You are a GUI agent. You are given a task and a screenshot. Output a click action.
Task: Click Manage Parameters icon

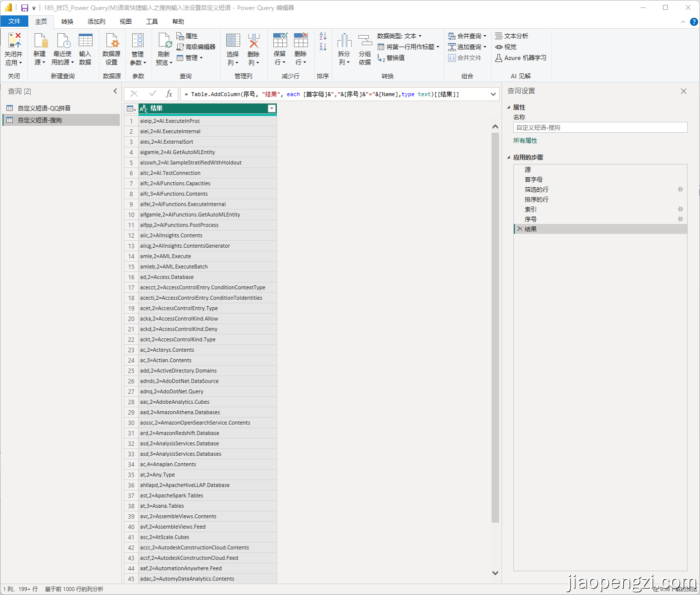tap(138, 41)
